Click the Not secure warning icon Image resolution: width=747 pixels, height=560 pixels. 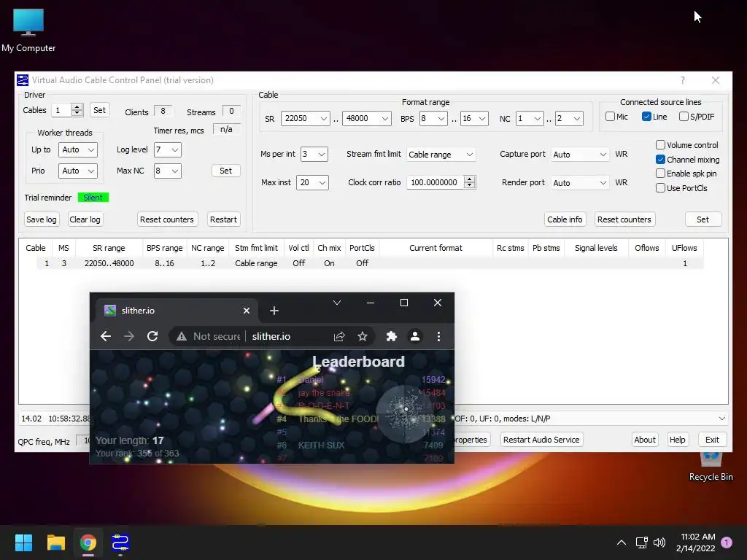[182, 336]
